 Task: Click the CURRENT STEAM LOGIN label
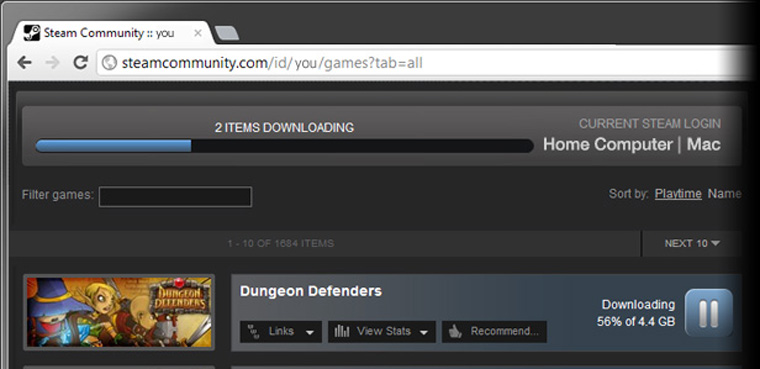click(650, 124)
